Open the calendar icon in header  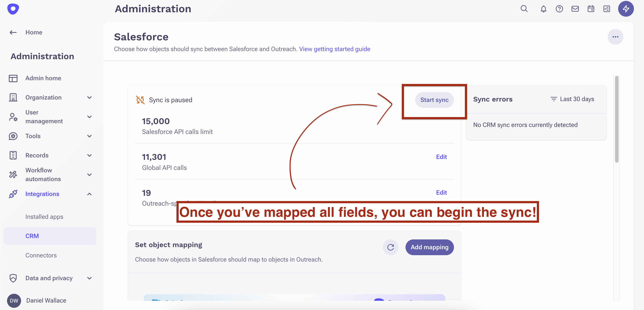591,9
